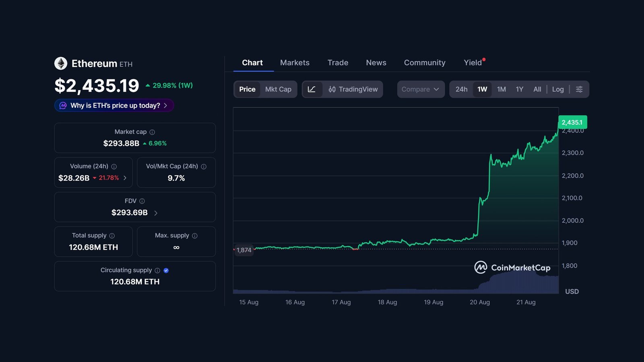Switch to TradingView chart mode

[353, 89]
